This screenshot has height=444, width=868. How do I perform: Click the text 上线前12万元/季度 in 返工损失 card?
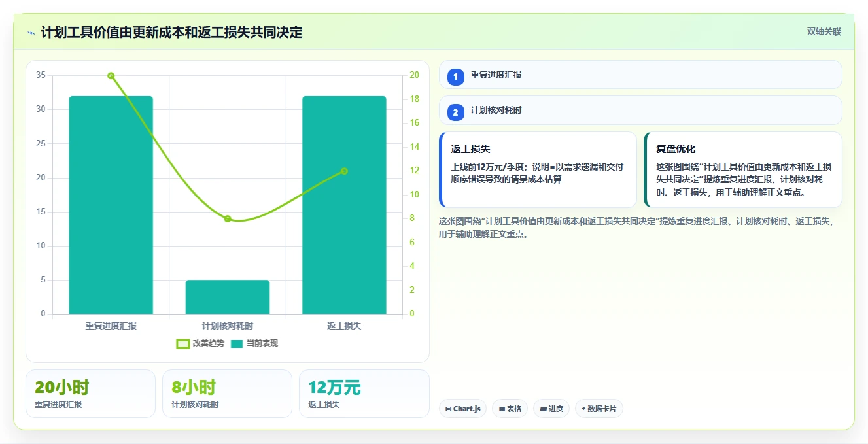tap(489, 167)
